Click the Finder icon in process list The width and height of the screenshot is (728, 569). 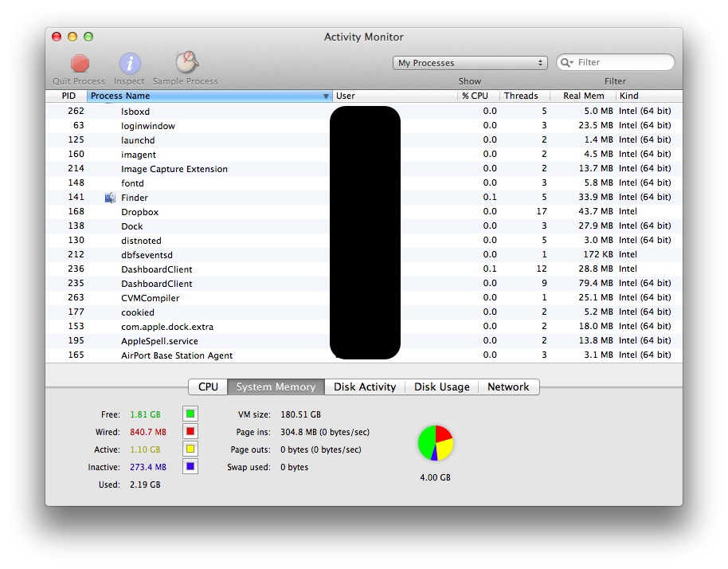tap(110, 198)
